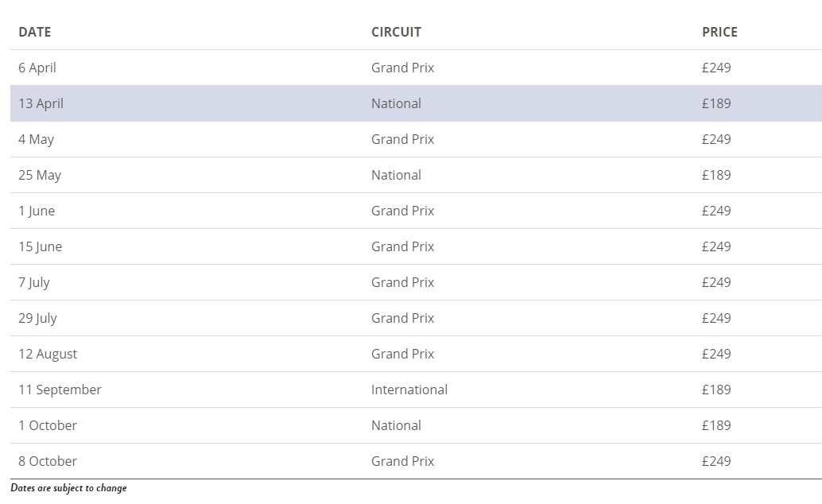Select the 6 April row date

click(x=37, y=68)
